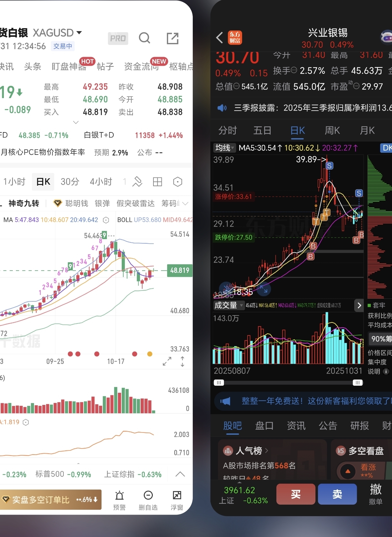Viewport: 392px width, 537px height.
Task: Open the robot assistant avatar
Action: coord(386,38)
